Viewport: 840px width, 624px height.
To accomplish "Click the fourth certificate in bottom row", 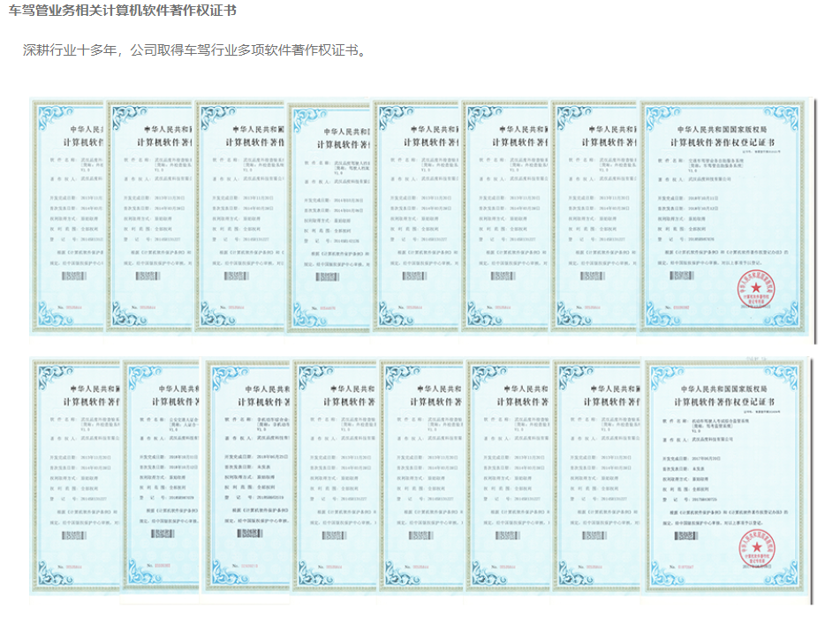I will [x=336, y=477].
